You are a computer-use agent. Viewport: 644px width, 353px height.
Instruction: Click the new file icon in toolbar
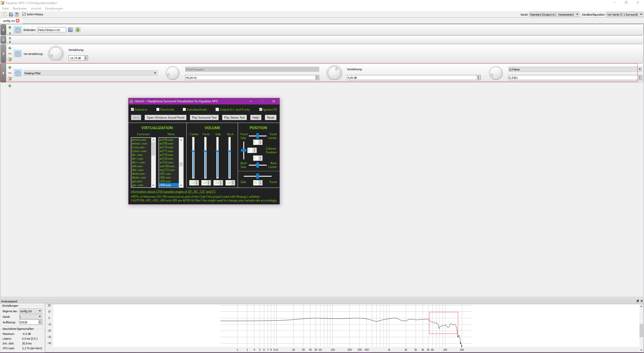(5, 14)
